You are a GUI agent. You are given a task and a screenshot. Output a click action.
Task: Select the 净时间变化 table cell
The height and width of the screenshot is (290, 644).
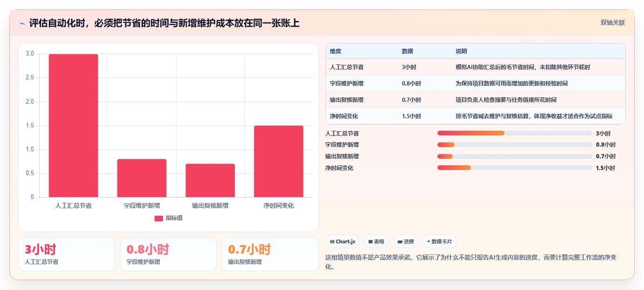[344, 116]
